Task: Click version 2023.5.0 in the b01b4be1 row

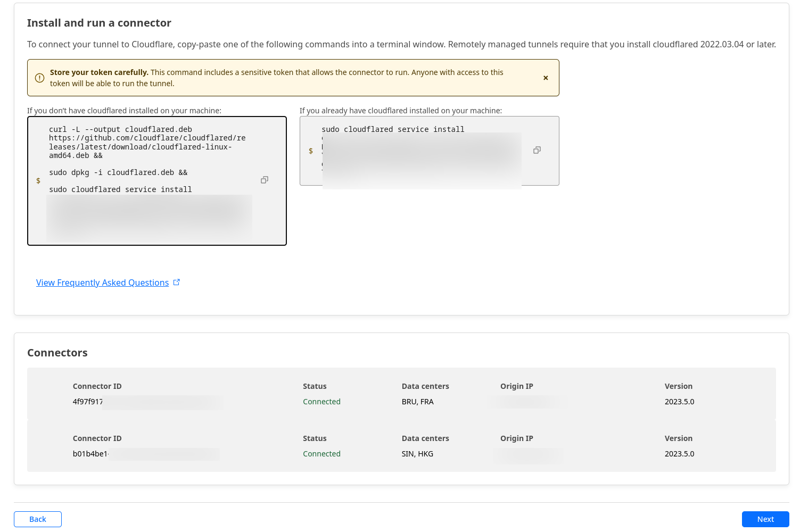Action: point(679,454)
